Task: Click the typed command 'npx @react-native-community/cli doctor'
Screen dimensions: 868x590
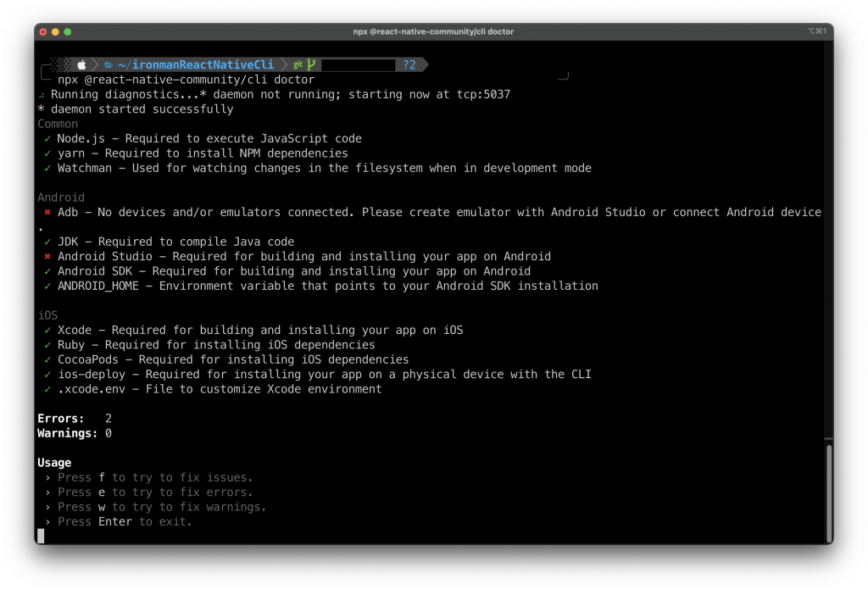Action: click(x=186, y=80)
